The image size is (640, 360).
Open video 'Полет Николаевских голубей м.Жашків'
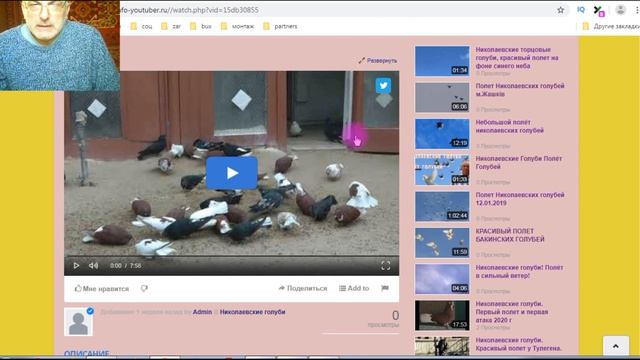520,90
